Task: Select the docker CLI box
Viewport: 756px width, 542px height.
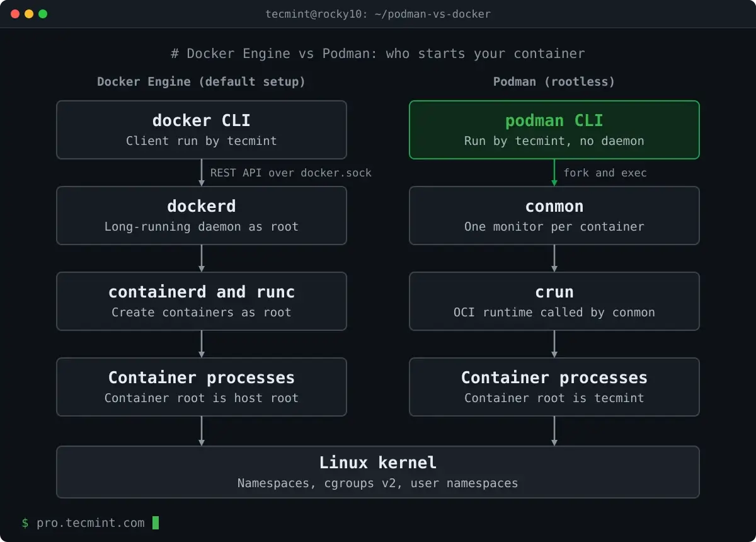Action: [202, 130]
